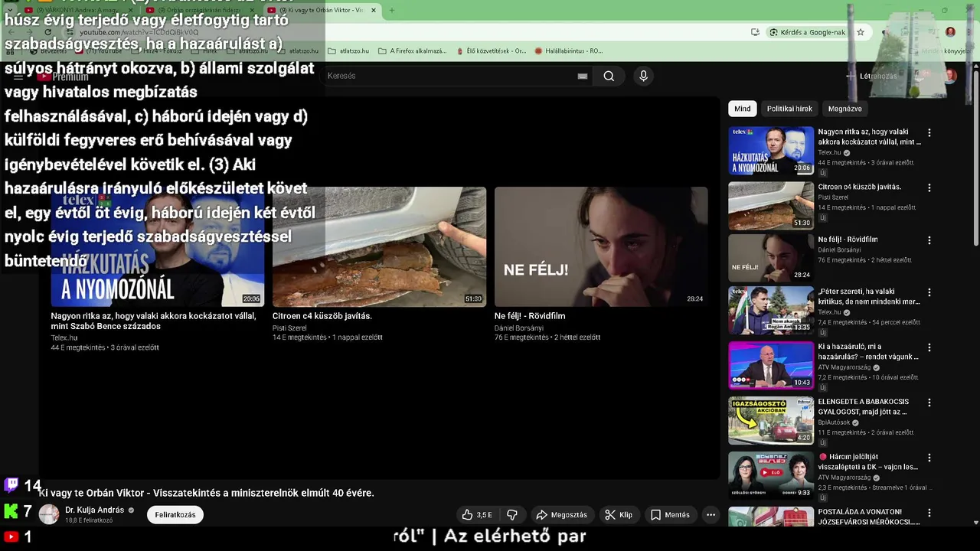Select the Politikai hírek filter chip
Image resolution: width=980 pixels, height=551 pixels.
[x=789, y=109]
